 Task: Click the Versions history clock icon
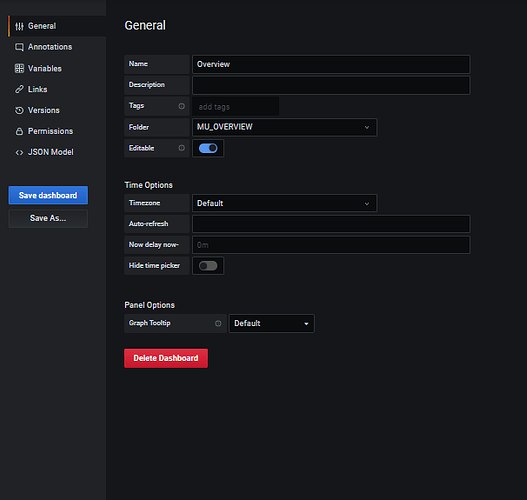point(19,110)
